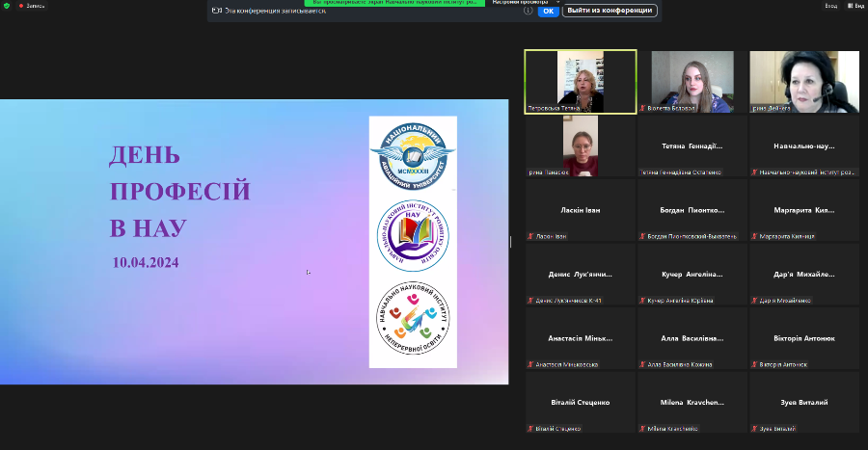
Task: Click the Вход button at top right
Action: [831, 6]
